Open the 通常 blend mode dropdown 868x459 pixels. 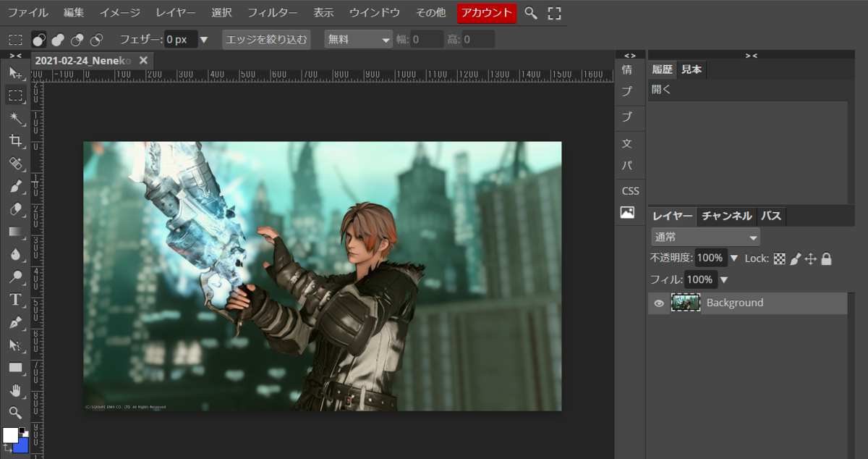706,237
